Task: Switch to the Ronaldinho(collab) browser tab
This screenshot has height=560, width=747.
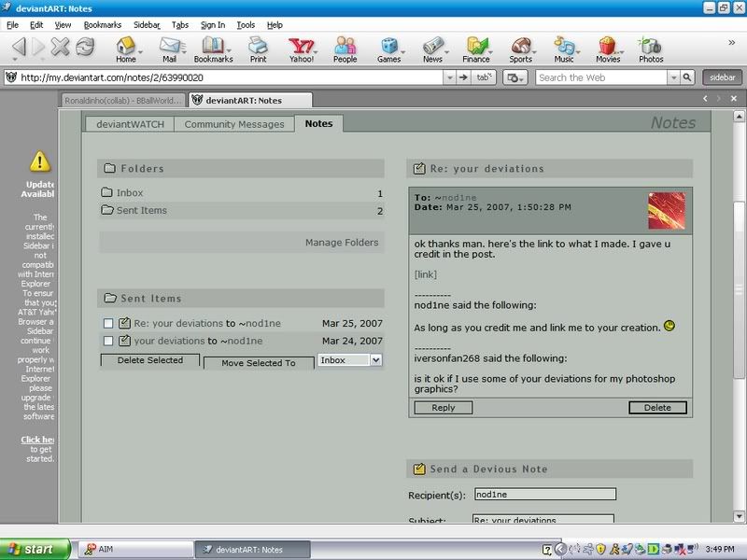Action: point(123,101)
